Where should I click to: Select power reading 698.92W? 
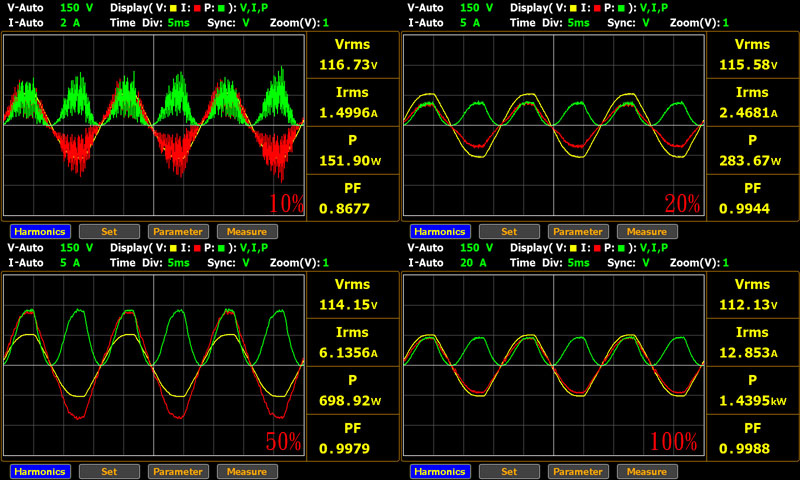[x=350, y=400]
